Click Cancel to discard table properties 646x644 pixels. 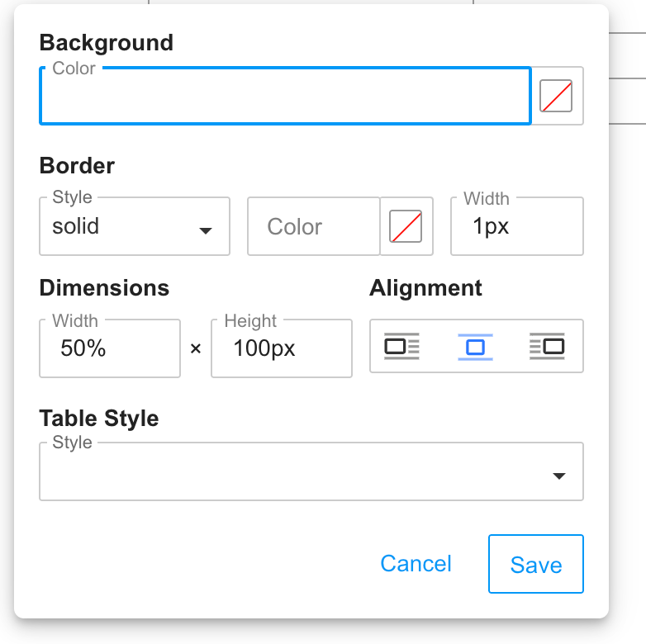(x=416, y=564)
